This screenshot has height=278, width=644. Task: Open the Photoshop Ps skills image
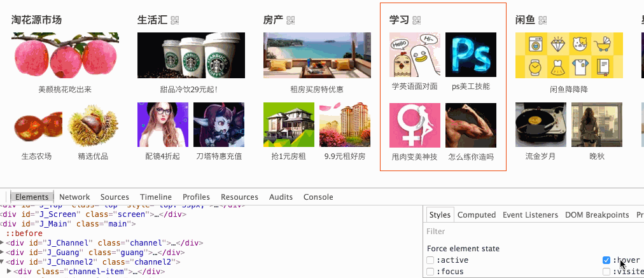[x=471, y=55]
